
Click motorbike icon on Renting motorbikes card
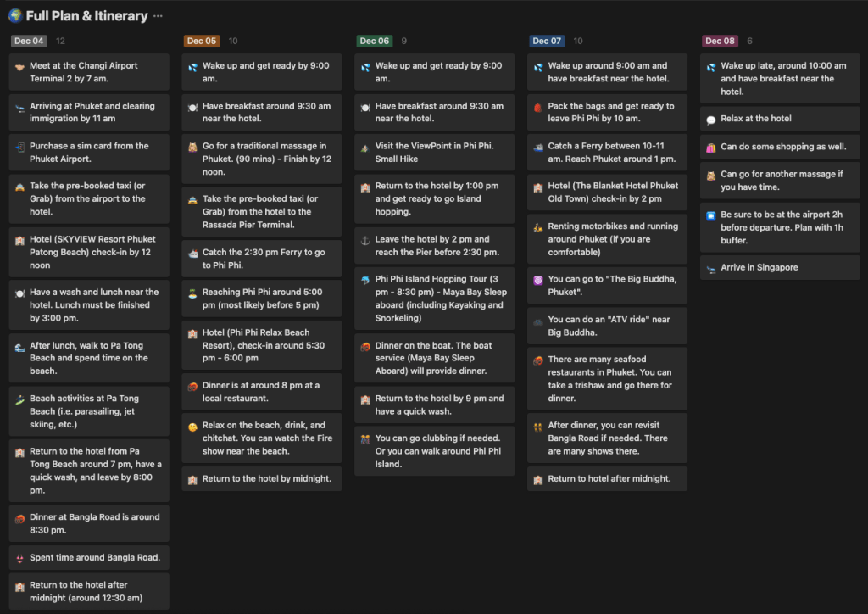point(538,227)
